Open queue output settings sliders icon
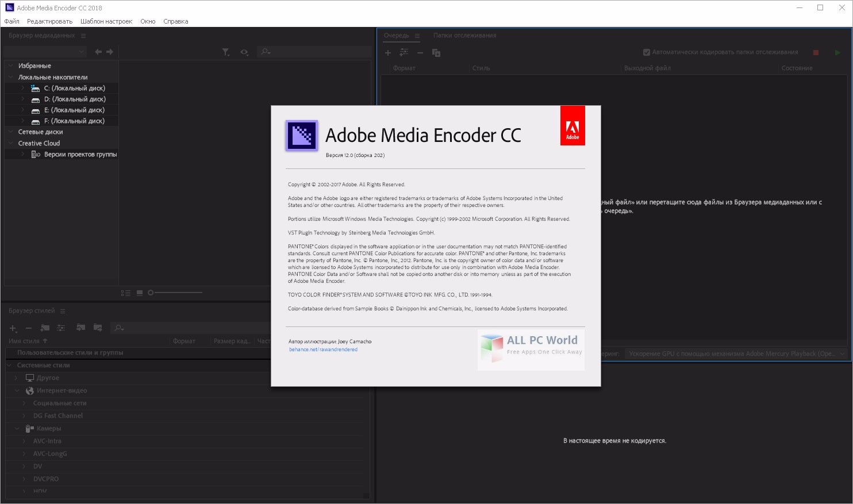The width and height of the screenshot is (853, 504). point(404,52)
